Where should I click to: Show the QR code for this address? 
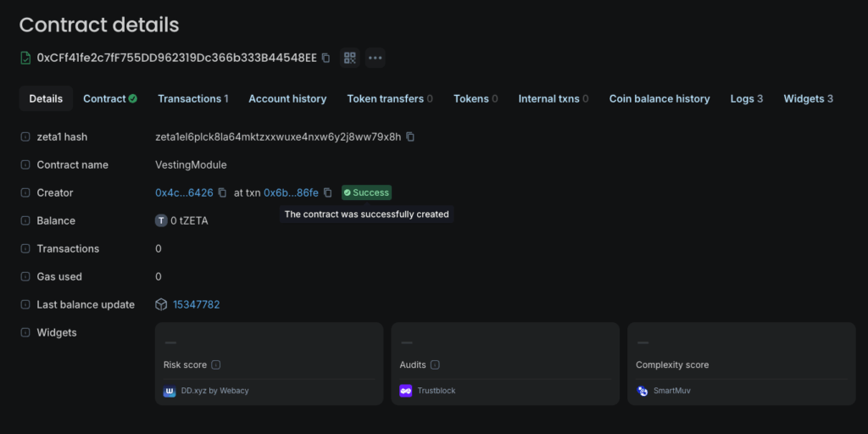coord(350,58)
